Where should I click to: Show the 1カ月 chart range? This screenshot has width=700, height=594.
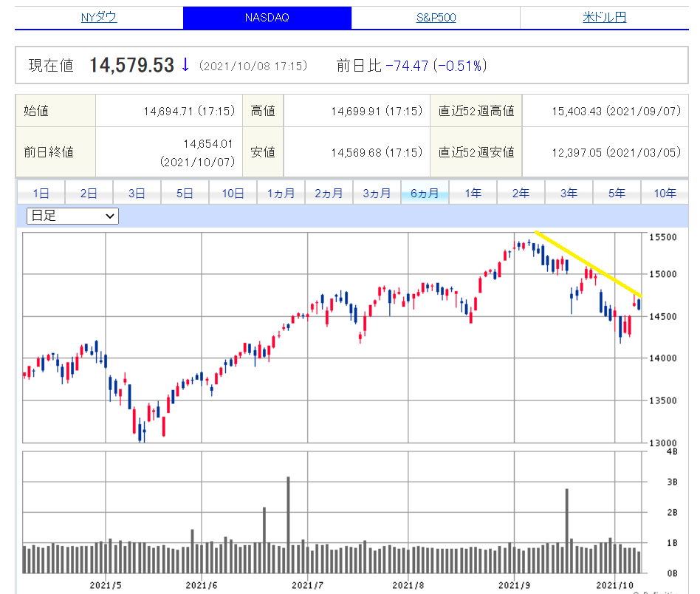point(281,193)
